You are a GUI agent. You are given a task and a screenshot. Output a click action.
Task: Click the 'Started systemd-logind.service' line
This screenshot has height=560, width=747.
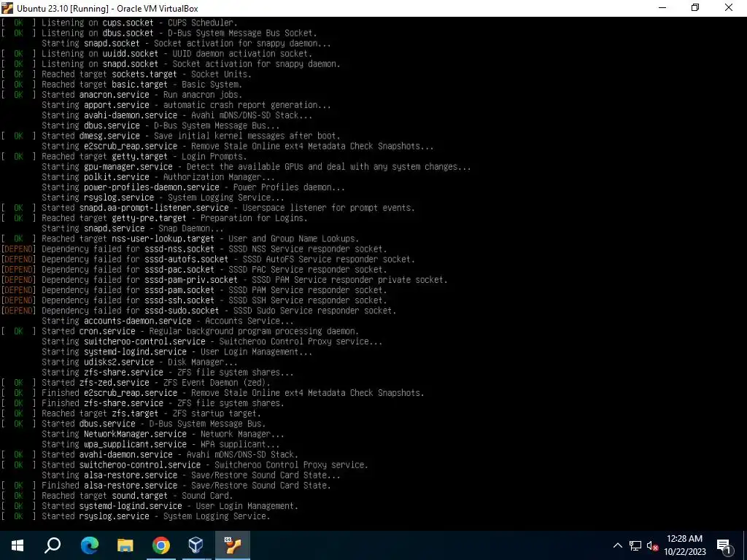(x=150, y=506)
